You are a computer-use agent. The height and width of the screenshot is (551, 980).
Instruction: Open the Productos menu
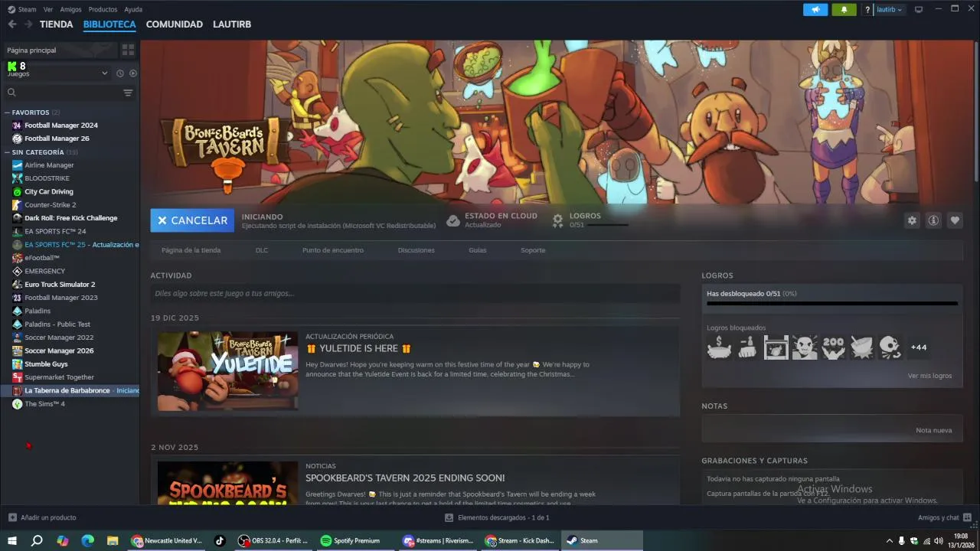[103, 9]
